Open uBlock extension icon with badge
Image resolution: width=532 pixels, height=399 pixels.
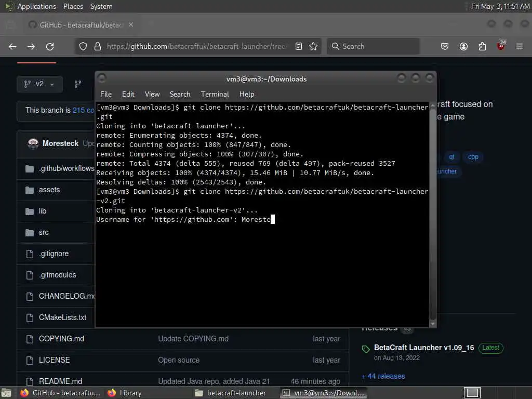coord(501,46)
